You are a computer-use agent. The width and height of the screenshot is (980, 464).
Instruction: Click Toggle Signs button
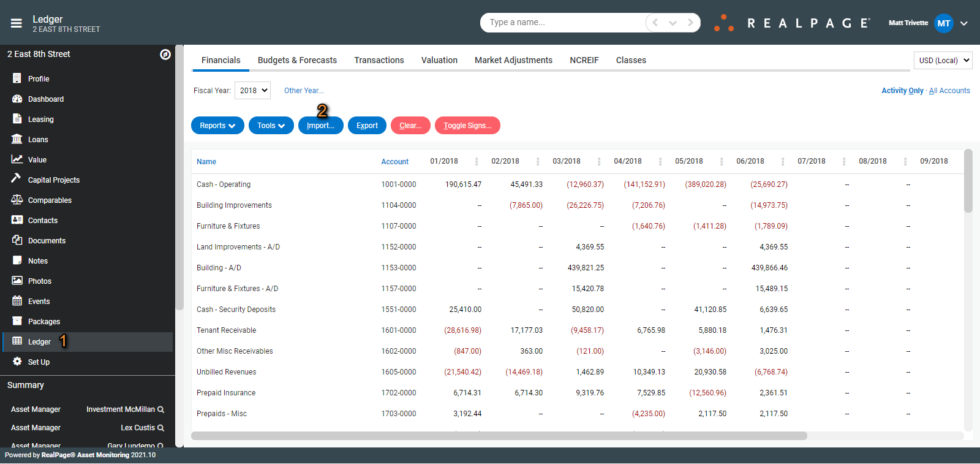467,126
